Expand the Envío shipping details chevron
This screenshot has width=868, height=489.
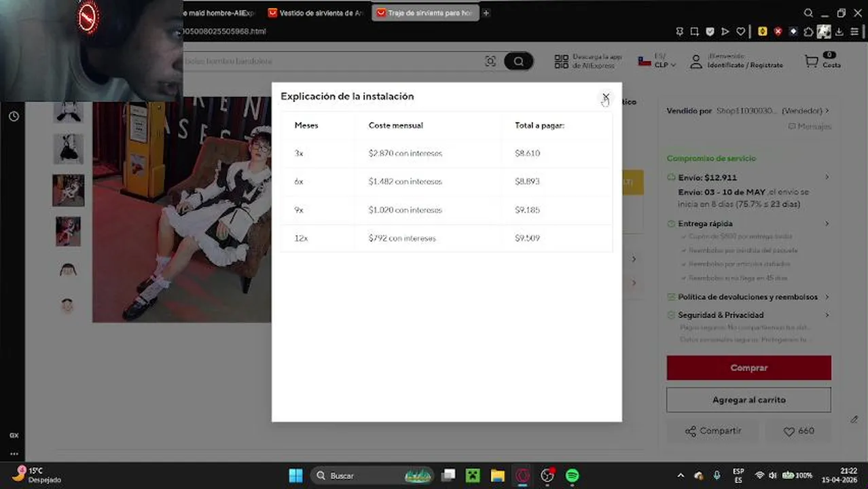(x=827, y=177)
